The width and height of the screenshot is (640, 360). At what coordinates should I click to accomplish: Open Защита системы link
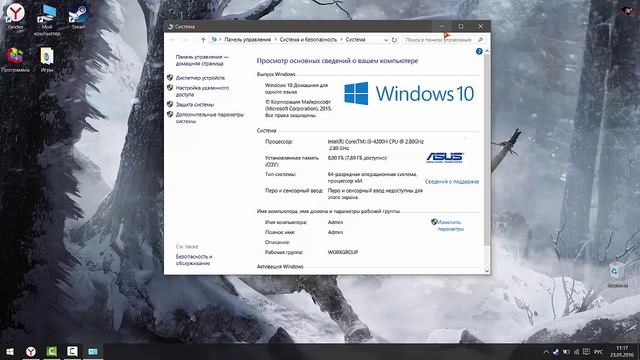point(195,104)
